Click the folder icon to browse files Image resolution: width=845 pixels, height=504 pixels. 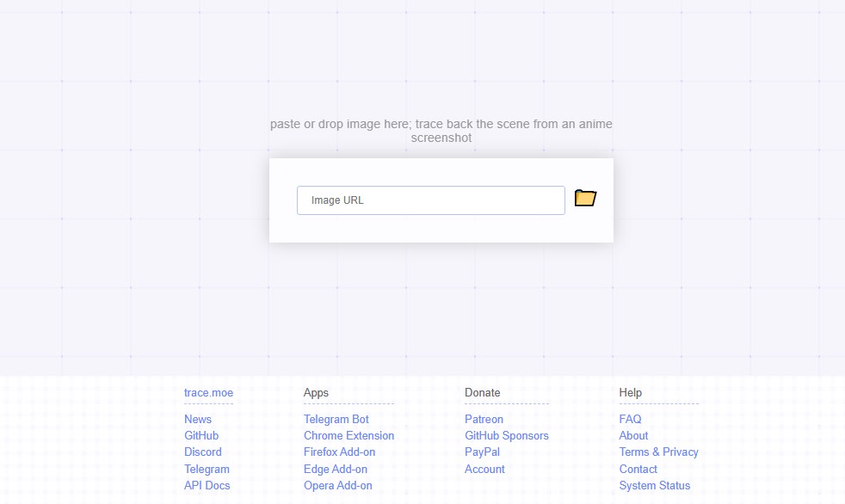pyautogui.click(x=585, y=199)
